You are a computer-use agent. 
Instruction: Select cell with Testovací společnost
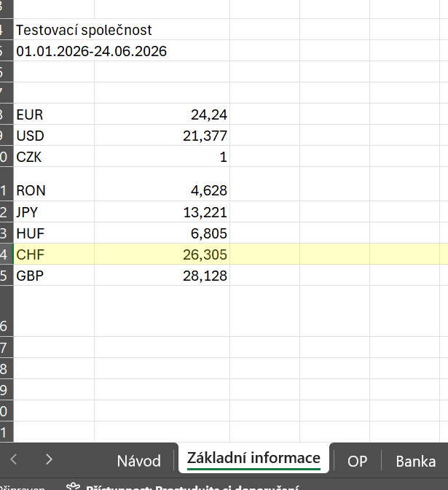pyautogui.click(x=122, y=30)
